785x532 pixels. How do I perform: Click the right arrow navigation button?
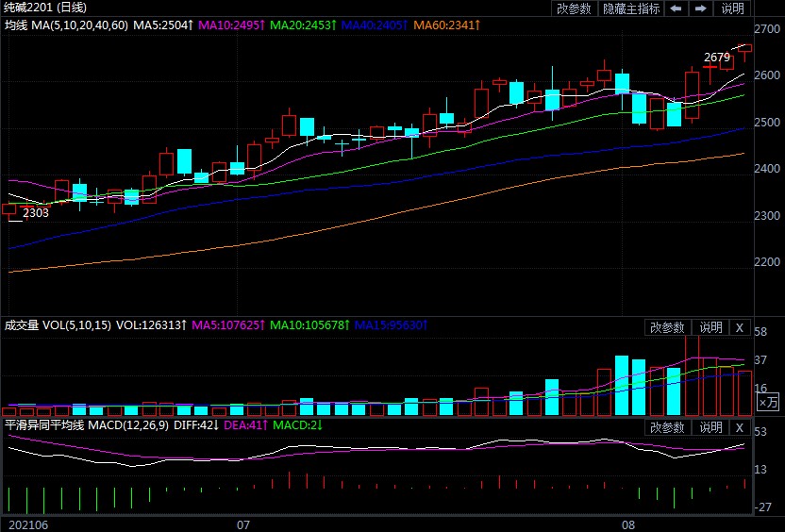(701, 8)
